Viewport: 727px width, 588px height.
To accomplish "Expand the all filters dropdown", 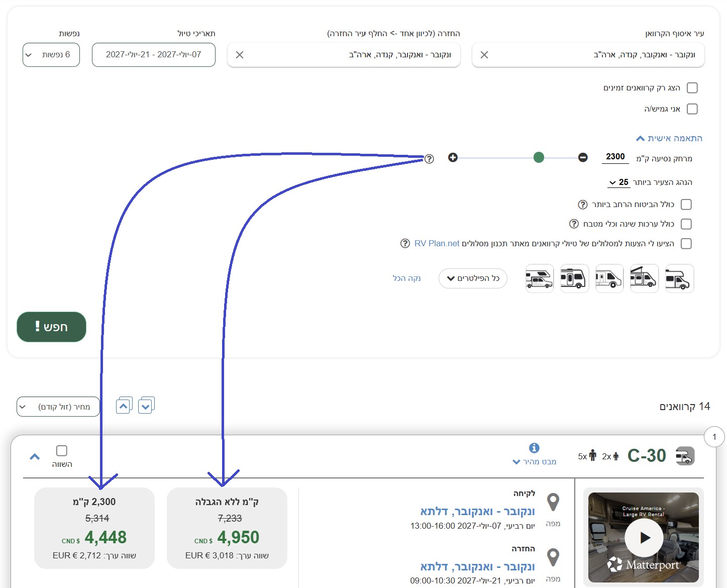I will (x=473, y=278).
